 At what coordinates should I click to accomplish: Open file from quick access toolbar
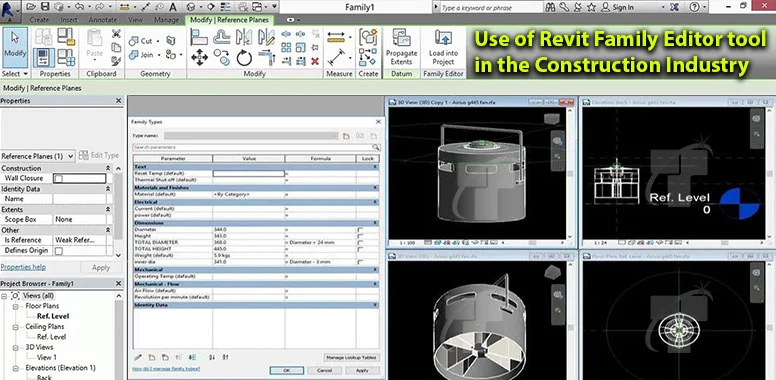(31, 7)
